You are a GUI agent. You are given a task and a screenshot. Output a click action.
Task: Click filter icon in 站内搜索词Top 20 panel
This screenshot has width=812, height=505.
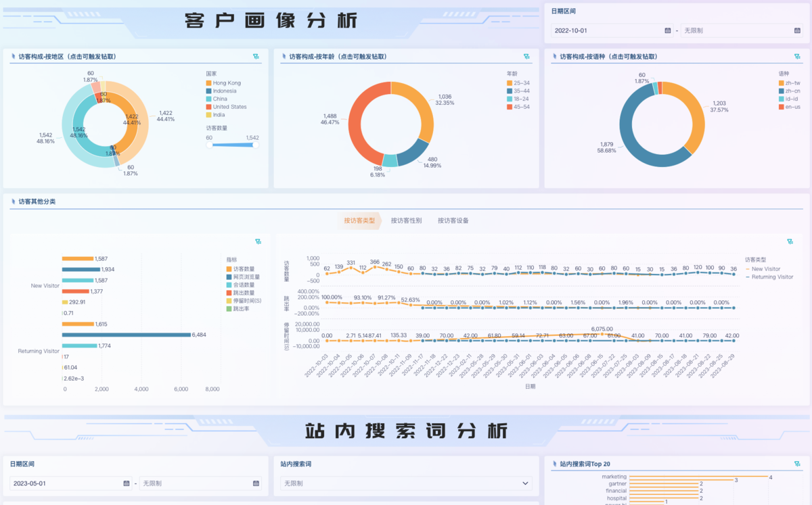(796, 464)
